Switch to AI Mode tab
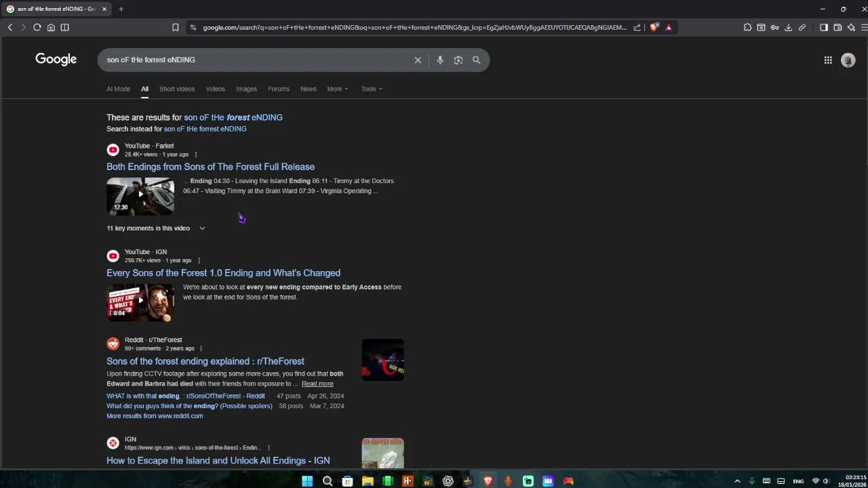This screenshot has width=868, height=488. (x=118, y=89)
